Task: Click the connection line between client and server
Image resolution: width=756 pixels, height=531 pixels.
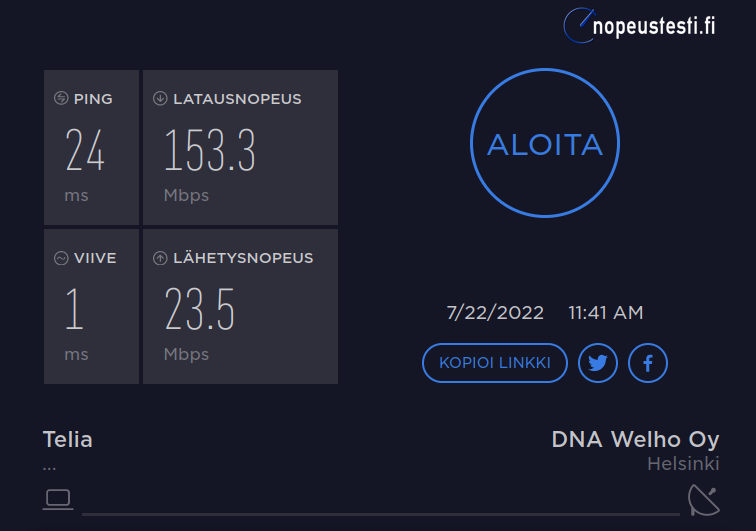Action: coord(380,514)
